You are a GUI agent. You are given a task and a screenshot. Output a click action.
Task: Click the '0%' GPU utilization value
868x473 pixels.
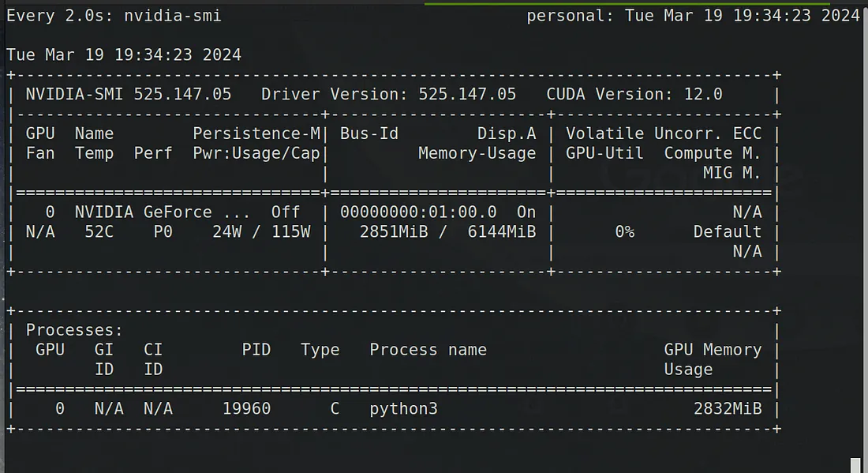pyautogui.click(x=624, y=231)
